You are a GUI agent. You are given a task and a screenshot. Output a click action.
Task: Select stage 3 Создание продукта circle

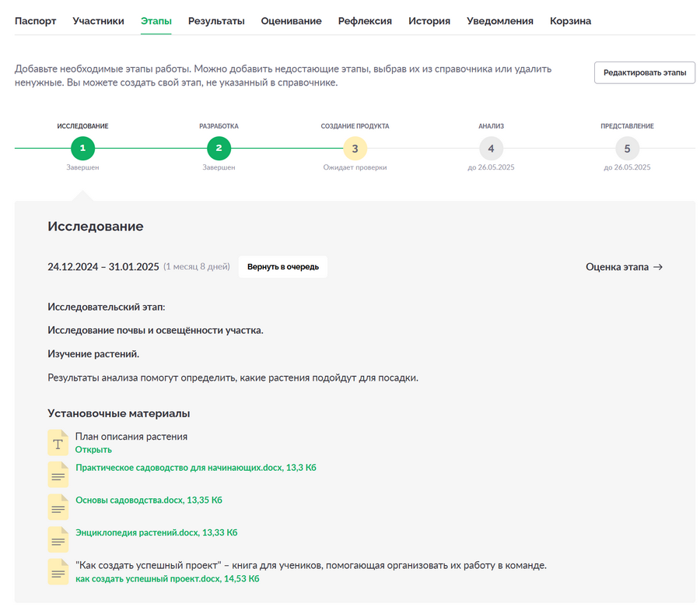coord(355,149)
